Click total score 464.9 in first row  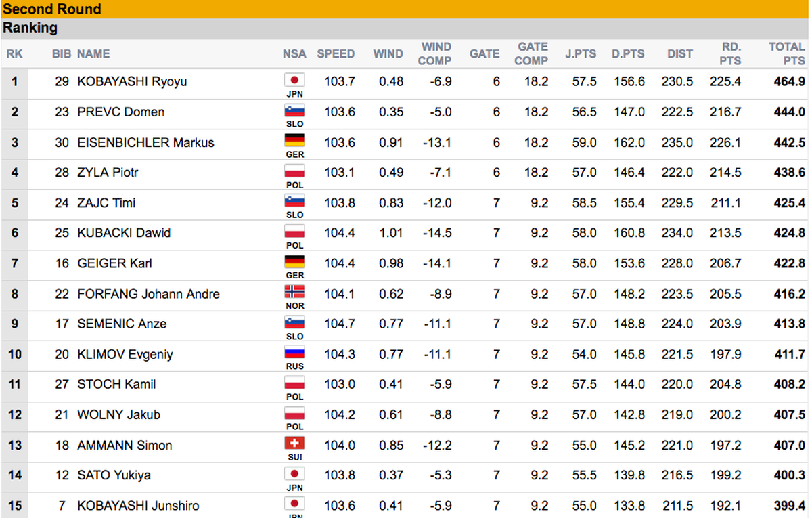click(790, 81)
